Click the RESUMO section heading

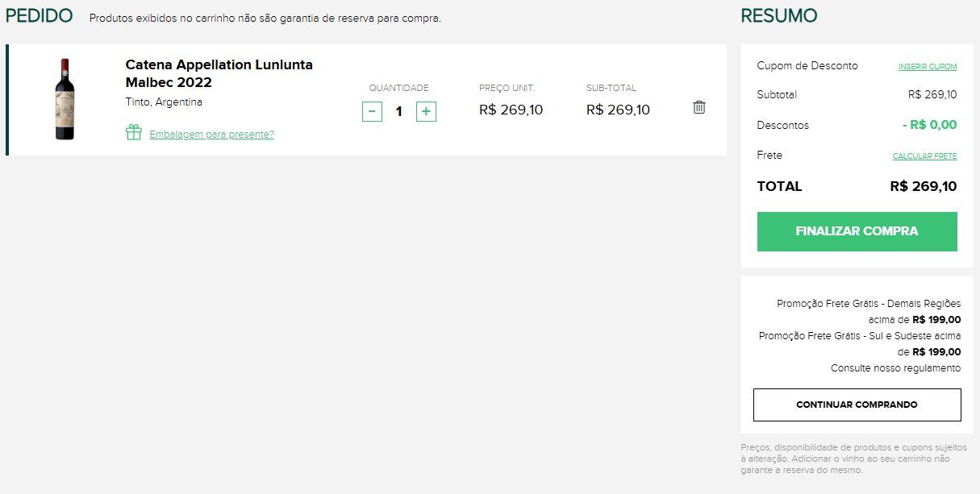coord(778,15)
